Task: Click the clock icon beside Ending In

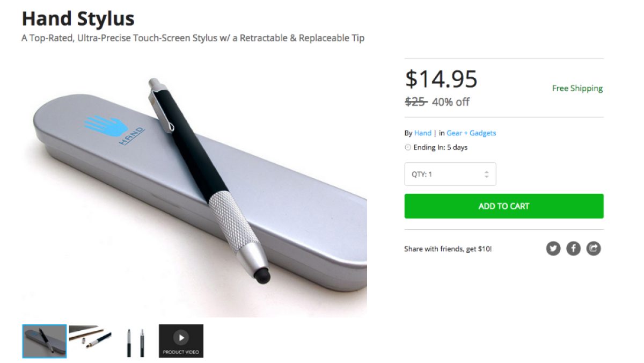Action: pos(408,148)
